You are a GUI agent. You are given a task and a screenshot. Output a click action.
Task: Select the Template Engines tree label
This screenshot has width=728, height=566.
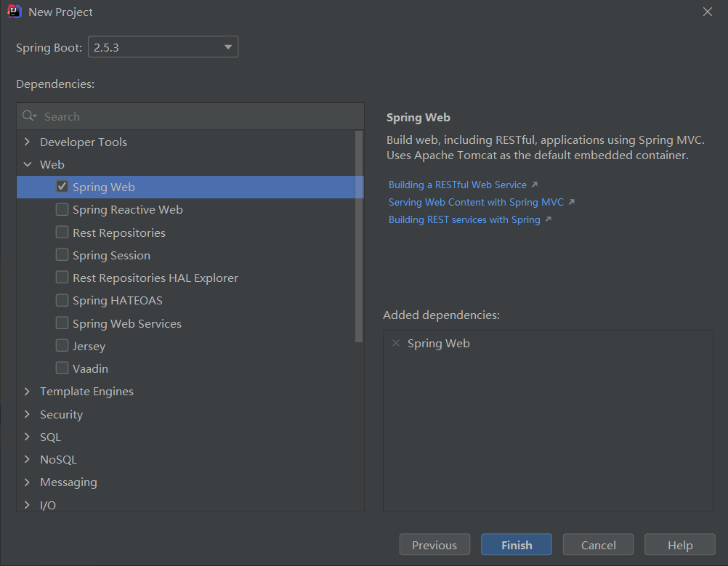(86, 392)
